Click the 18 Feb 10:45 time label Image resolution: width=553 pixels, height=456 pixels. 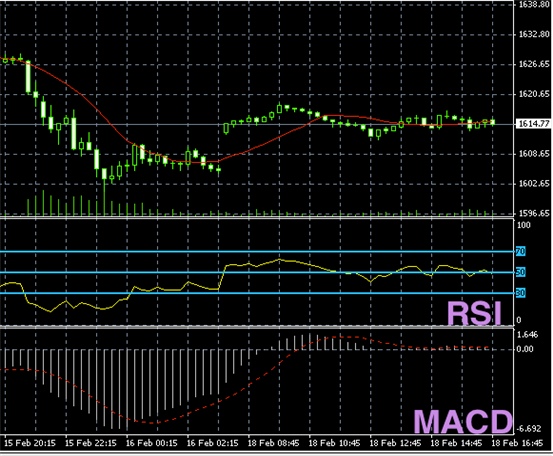[334, 443]
